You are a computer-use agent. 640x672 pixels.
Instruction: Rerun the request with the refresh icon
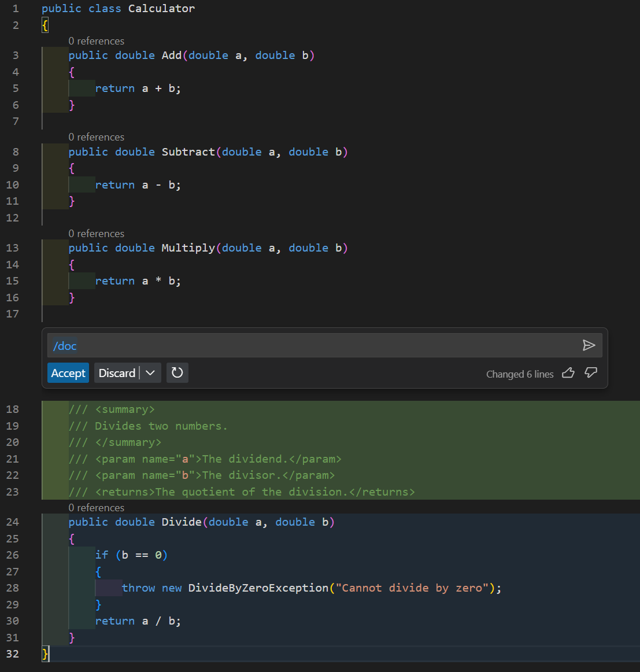177,373
